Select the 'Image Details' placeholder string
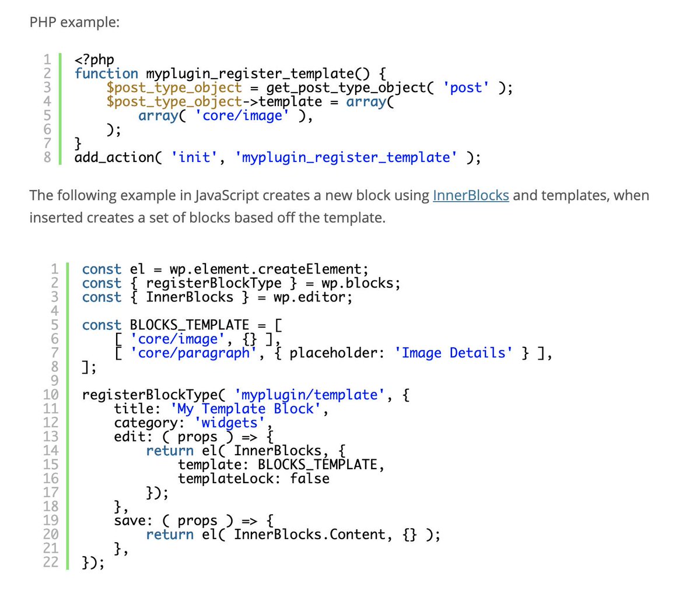700x594 pixels. click(x=453, y=353)
